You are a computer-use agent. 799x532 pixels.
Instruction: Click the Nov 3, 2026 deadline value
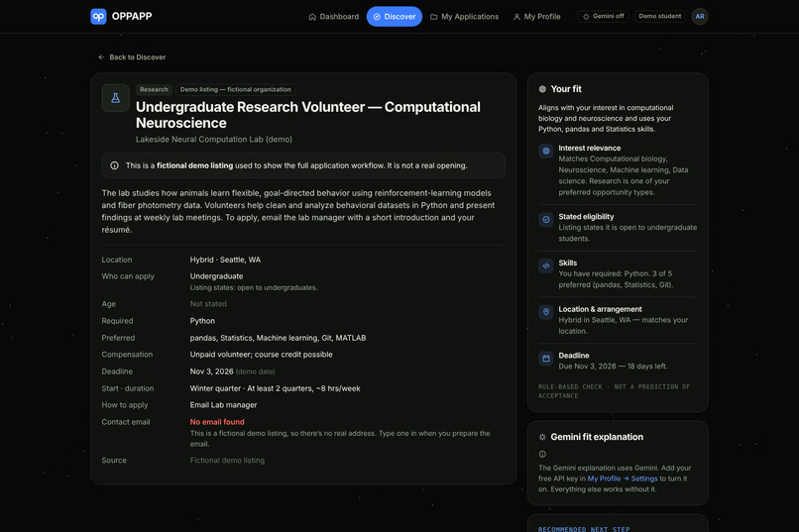click(211, 372)
